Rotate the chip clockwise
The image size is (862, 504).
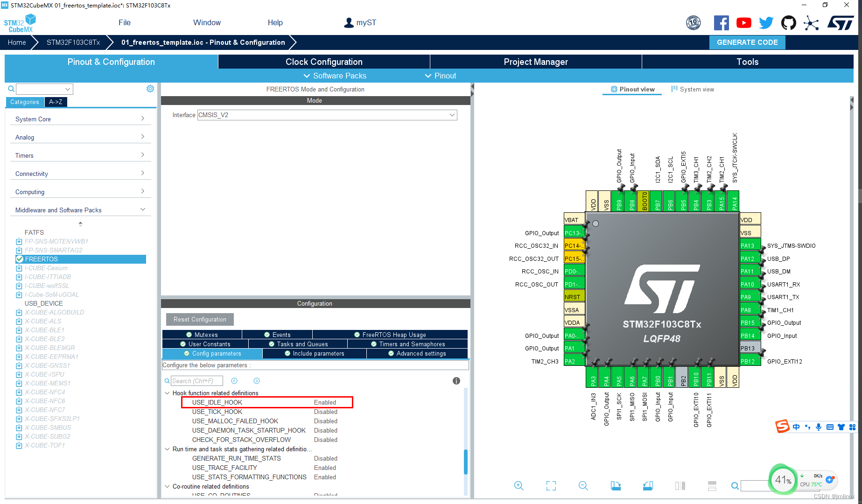point(616,485)
